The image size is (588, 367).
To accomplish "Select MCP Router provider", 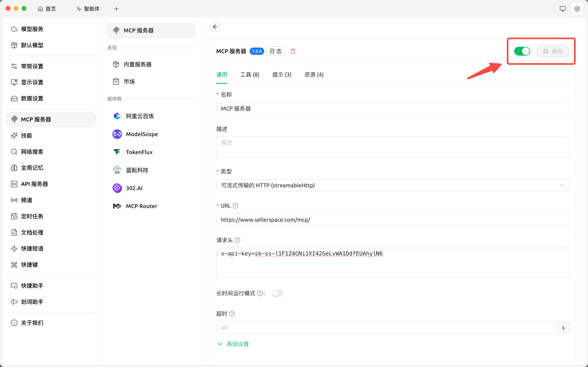I will pos(151,206).
